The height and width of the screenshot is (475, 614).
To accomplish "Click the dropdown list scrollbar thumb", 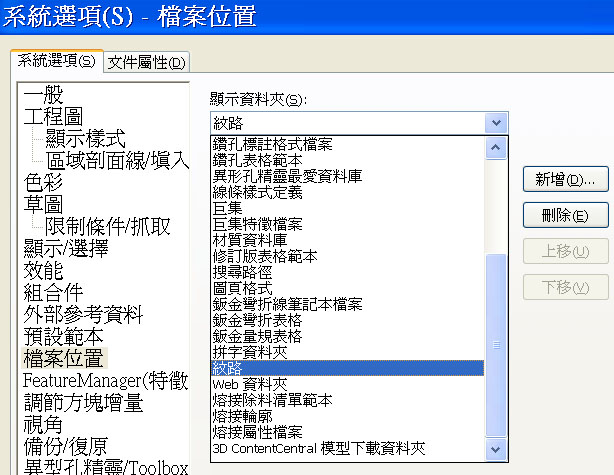I will coord(496,345).
